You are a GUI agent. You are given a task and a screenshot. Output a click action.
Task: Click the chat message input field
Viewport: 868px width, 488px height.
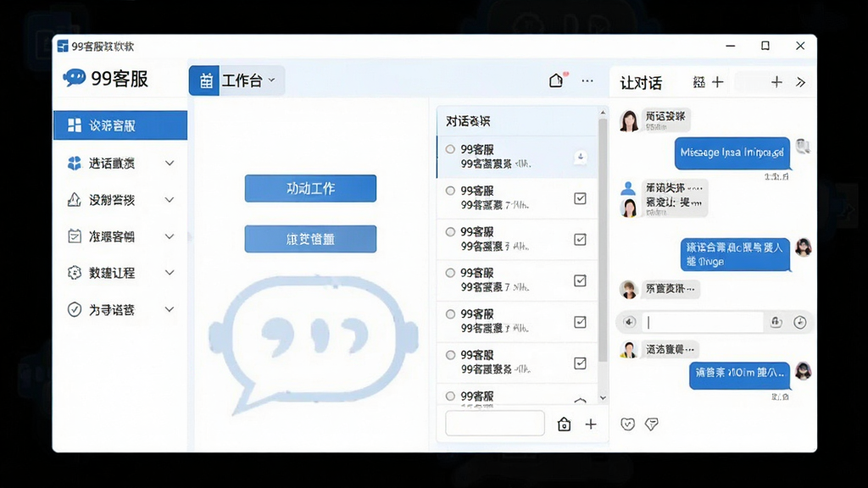click(703, 322)
